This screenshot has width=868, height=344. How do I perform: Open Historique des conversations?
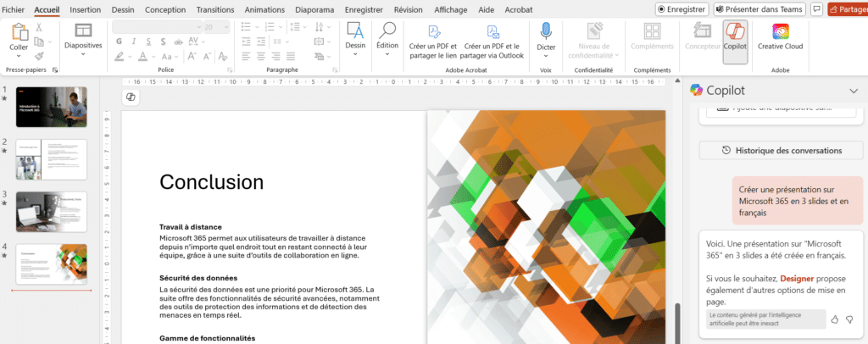pyautogui.click(x=781, y=151)
